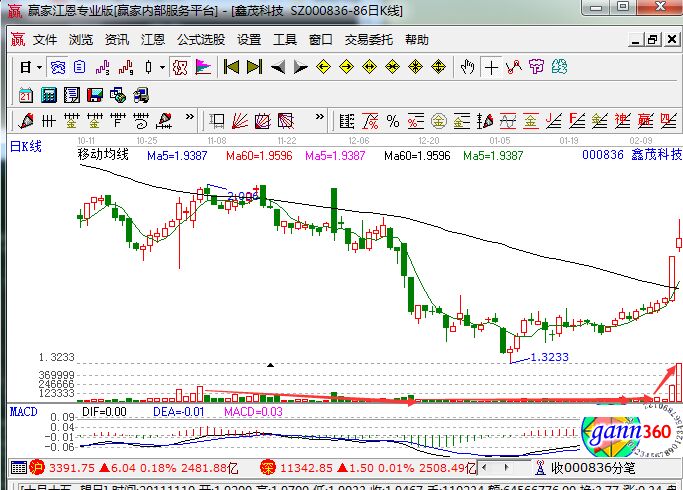Jump to first record with skip-back arrow
This screenshot has height=490, width=683.
tap(231, 67)
